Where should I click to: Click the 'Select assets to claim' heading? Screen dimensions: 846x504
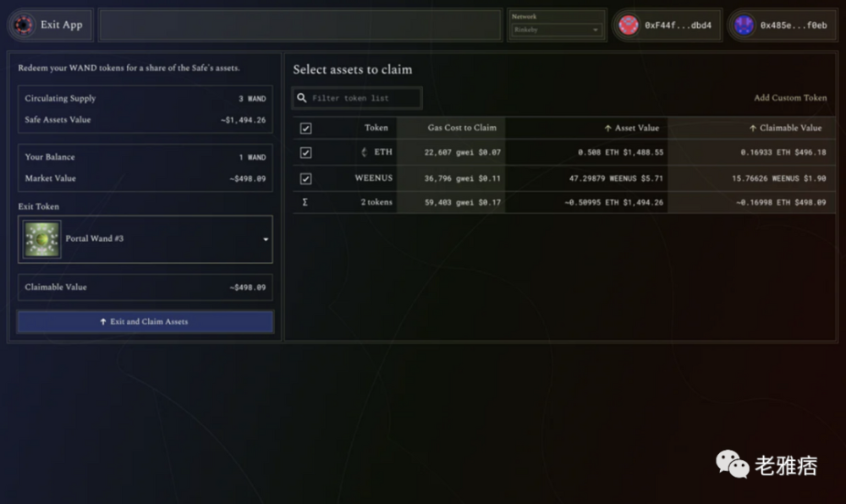coord(352,69)
